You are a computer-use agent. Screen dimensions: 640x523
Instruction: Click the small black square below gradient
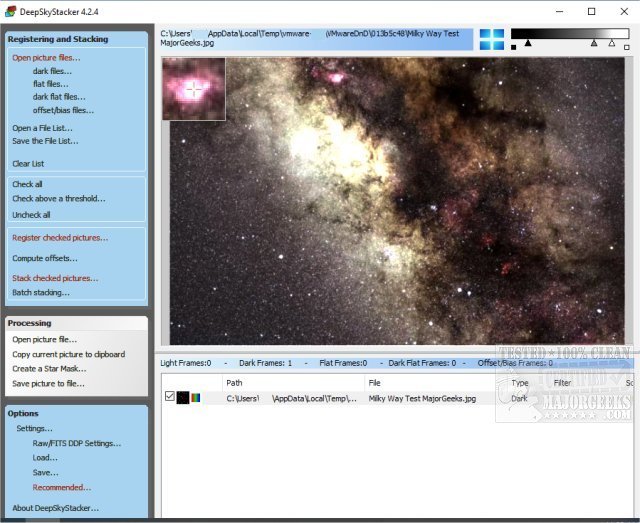pos(514,47)
